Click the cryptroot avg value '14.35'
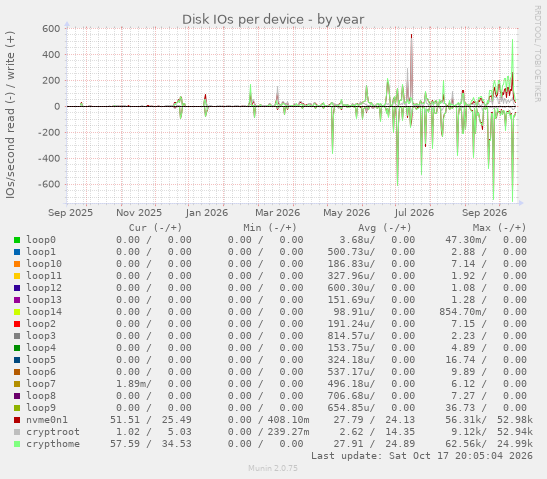 [400, 432]
